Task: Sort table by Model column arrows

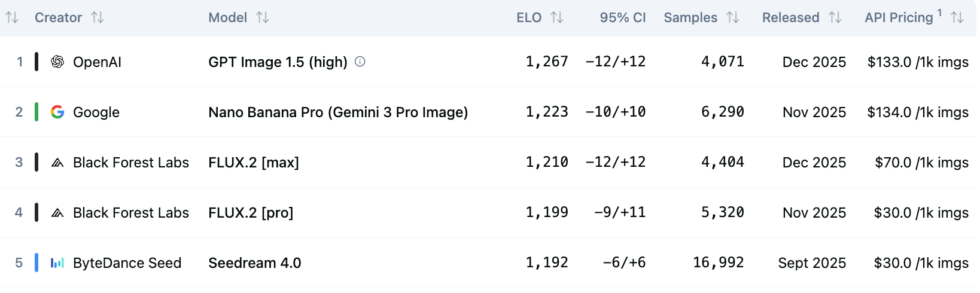Action: 263,17
